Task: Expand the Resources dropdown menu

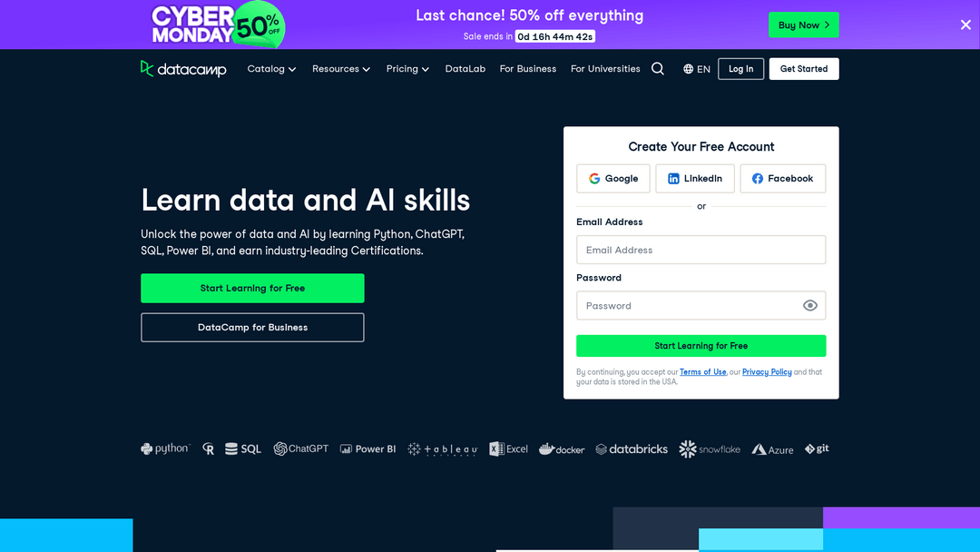Action: coord(341,69)
